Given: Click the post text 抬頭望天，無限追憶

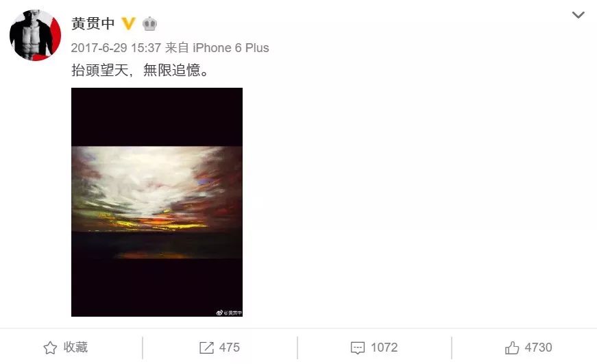Looking at the screenshot, I should coord(140,71).
